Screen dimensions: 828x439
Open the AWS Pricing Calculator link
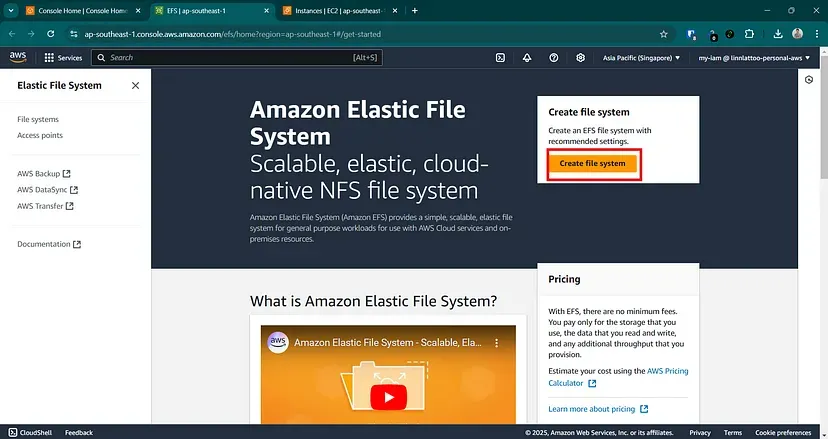pos(618,377)
